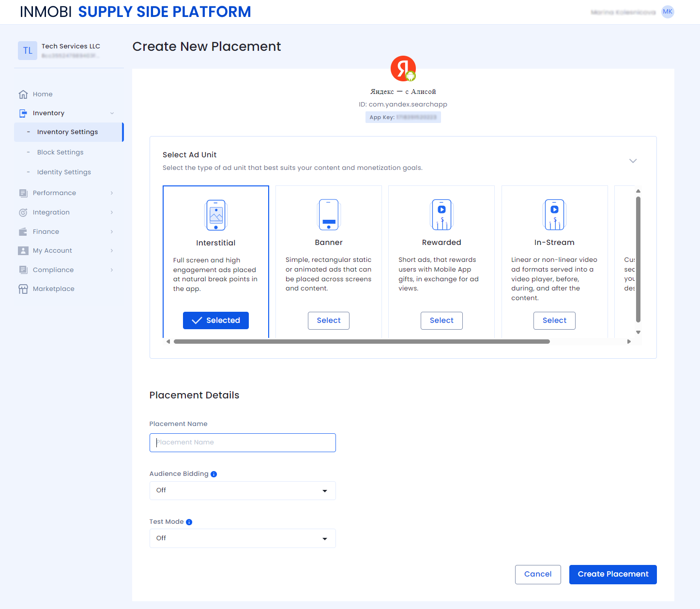700x609 pixels.
Task: Open the Audience Bidding dropdown
Action: pos(243,490)
